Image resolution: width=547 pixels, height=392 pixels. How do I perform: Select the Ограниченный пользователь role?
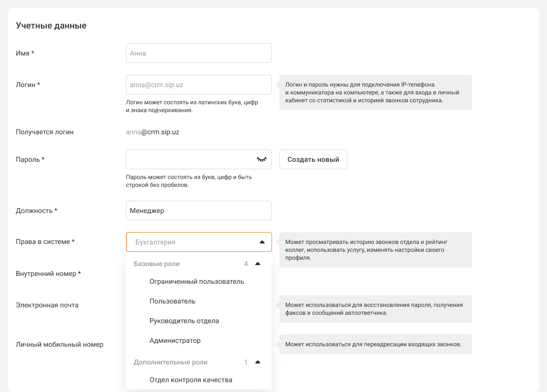point(197,282)
